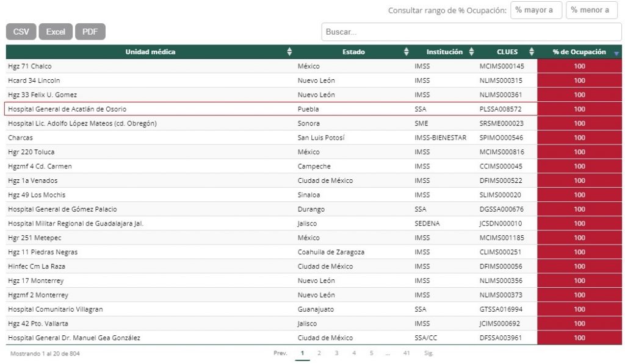Go to page 5 of table
This screenshot has height=364, width=625.
pos(371,353)
